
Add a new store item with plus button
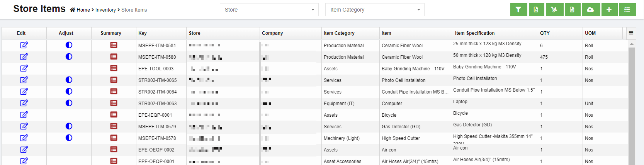point(609,10)
